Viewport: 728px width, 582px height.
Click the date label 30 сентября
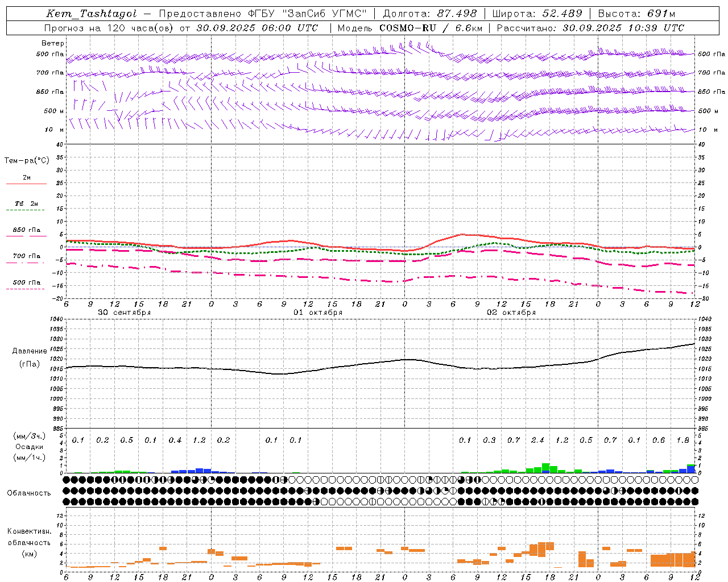tap(125, 312)
